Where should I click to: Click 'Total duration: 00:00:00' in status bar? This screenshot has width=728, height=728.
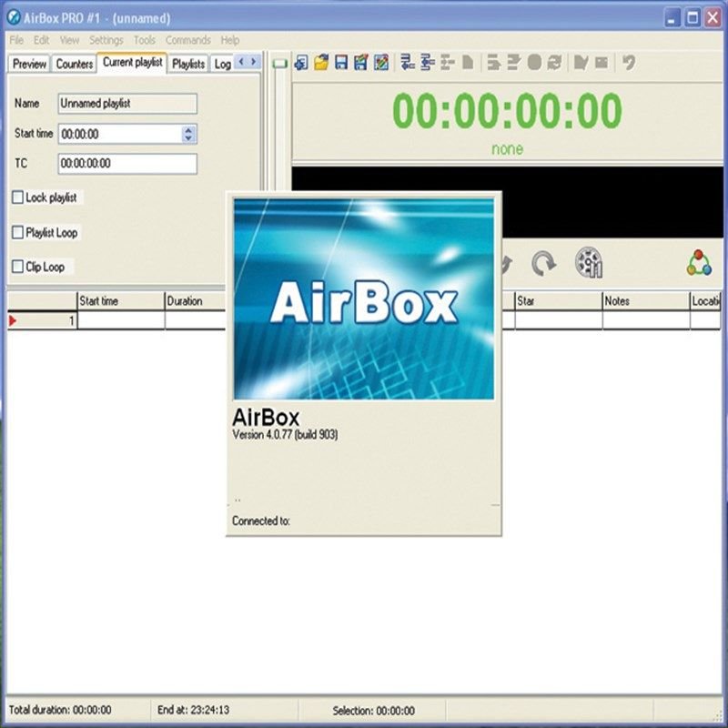[x=60, y=710]
